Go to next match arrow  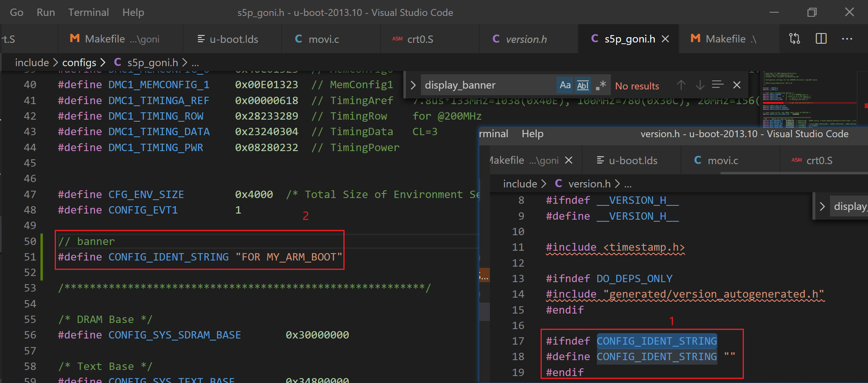point(700,85)
